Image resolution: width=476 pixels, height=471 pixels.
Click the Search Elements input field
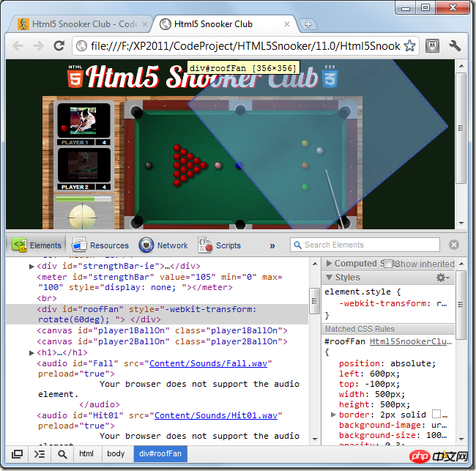click(365, 245)
